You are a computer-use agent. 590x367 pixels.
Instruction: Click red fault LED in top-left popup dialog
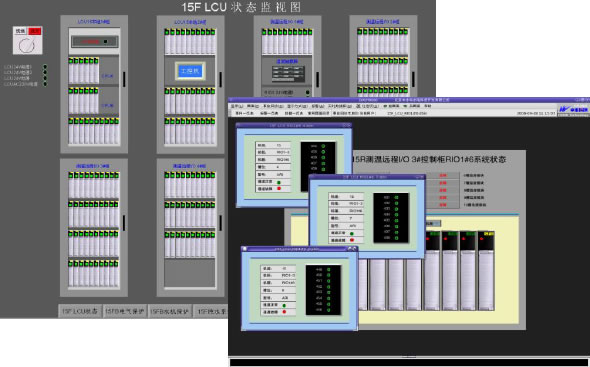click(x=279, y=188)
